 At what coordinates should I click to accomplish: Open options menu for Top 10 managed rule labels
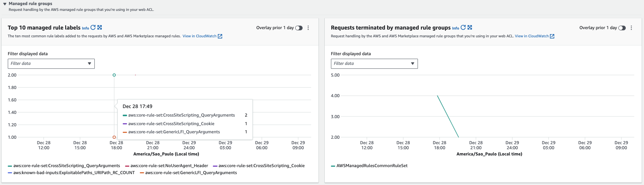(308, 28)
